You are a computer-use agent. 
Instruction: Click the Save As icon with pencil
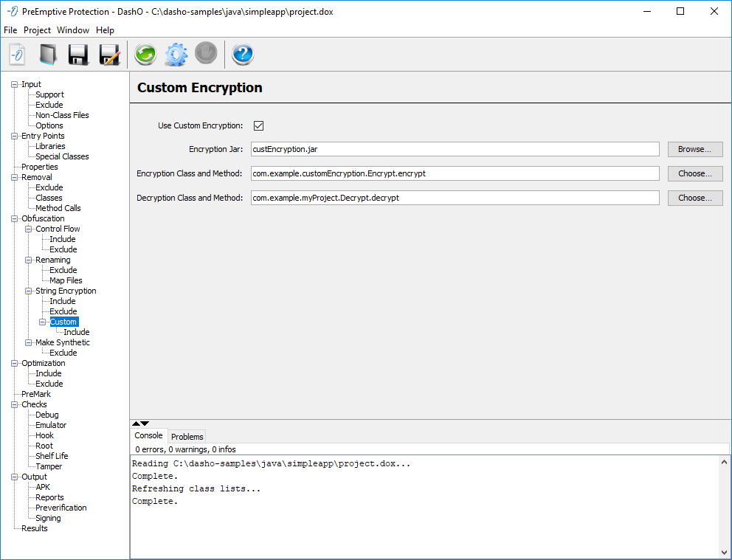(109, 55)
